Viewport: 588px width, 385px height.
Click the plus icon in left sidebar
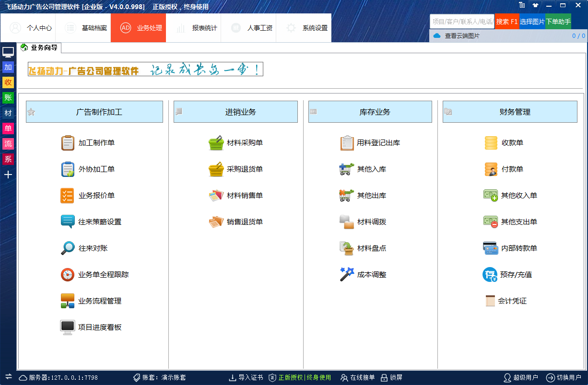pyautogui.click(x=8, y=175)
